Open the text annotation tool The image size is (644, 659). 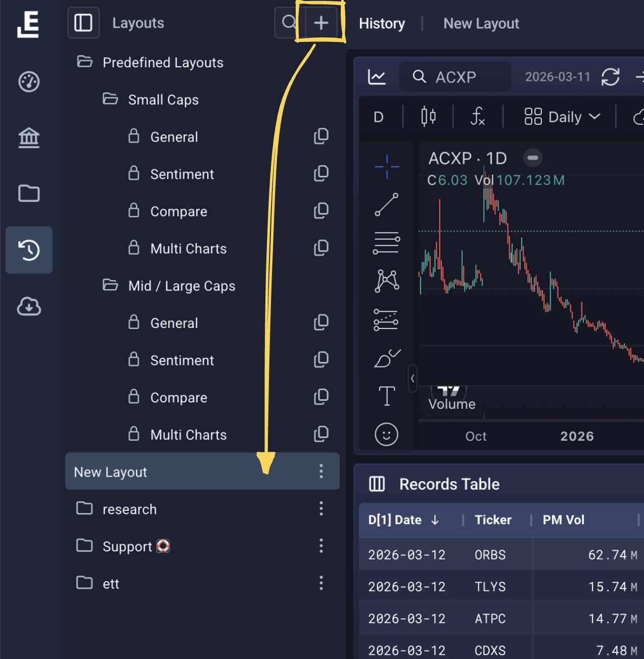(x=387, y=396)
